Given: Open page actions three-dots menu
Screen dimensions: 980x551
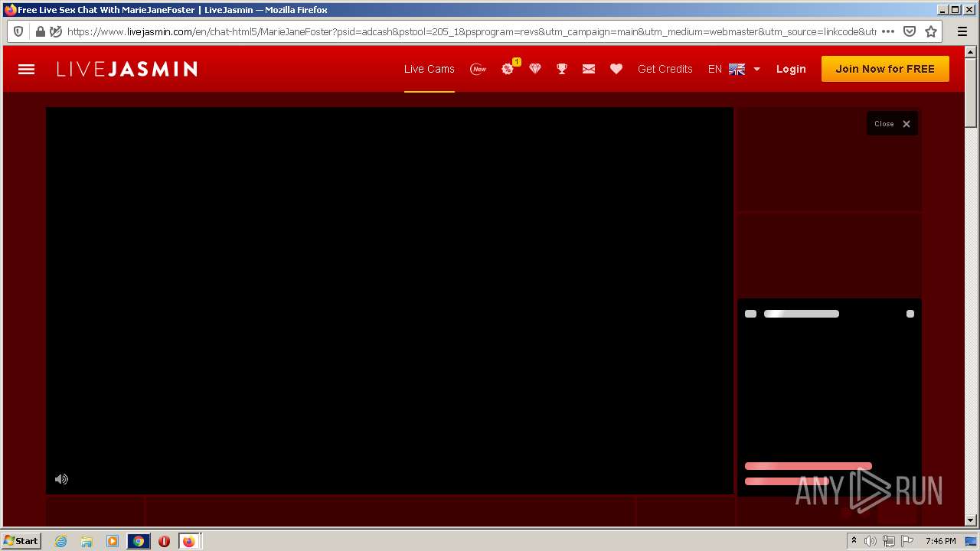Looking at the screenshot, I should tap(888, 31).
